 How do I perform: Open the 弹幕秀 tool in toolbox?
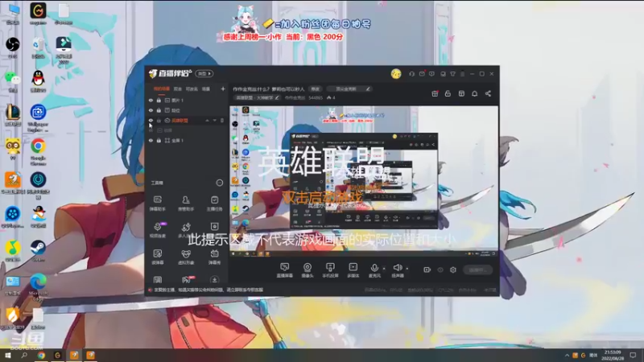point(214,257)
